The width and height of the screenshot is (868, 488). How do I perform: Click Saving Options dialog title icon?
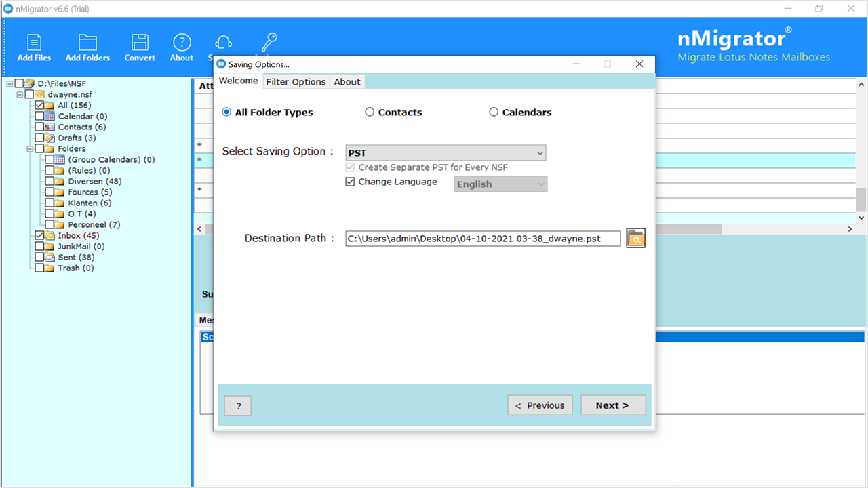pos(220,64)
